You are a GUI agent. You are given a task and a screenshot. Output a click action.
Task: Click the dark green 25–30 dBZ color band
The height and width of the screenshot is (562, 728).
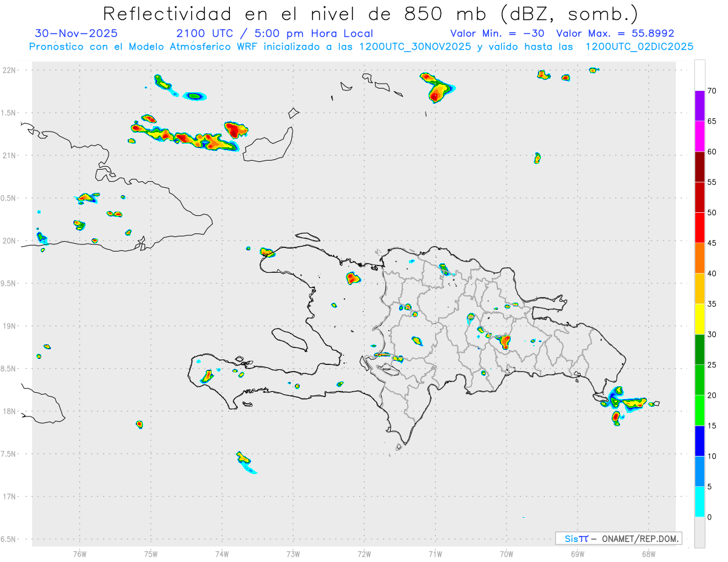coord(699,349)
